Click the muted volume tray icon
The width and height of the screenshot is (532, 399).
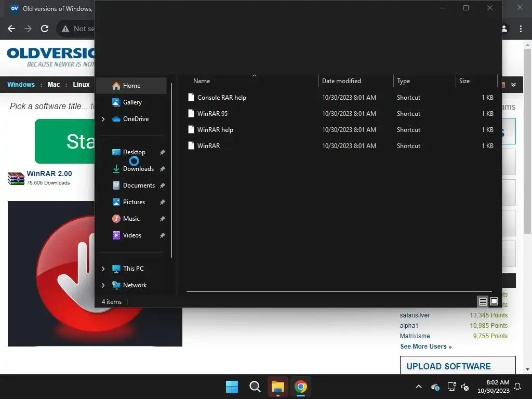tap(465, 387)
